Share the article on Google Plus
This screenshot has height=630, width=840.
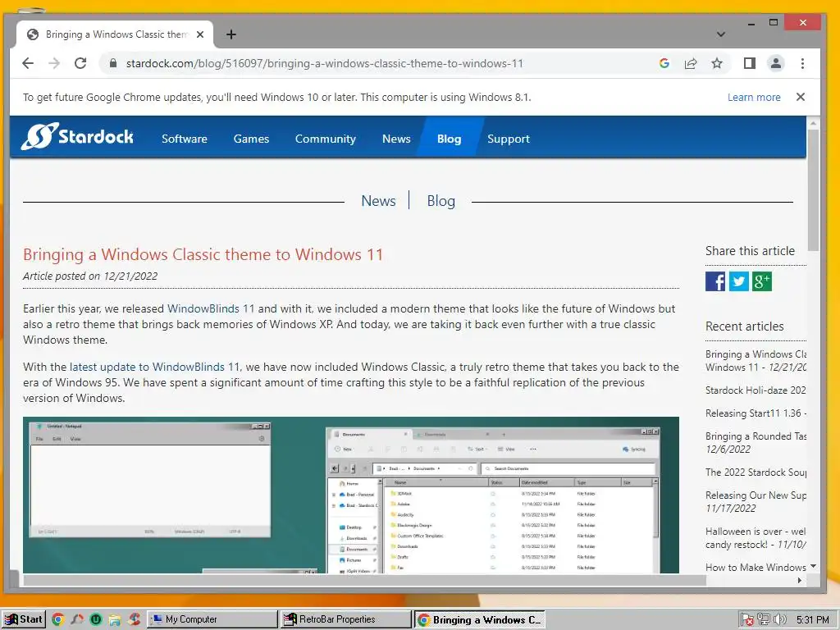pos(762,281)
